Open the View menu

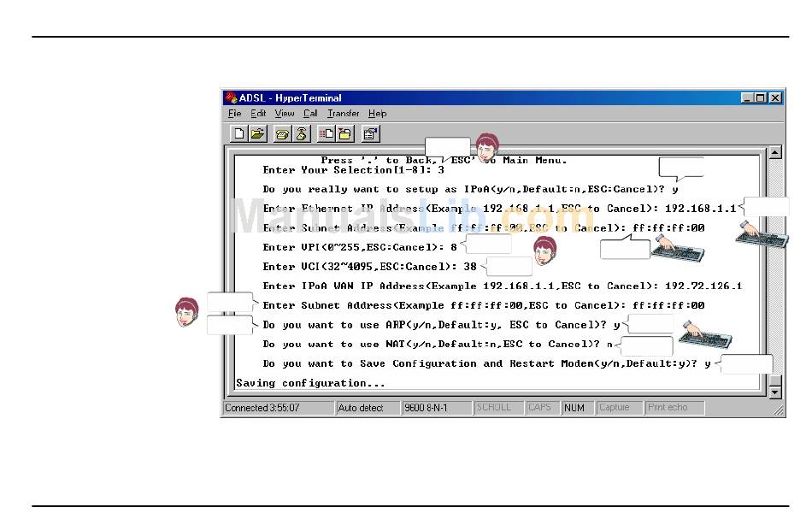point(285,114)
